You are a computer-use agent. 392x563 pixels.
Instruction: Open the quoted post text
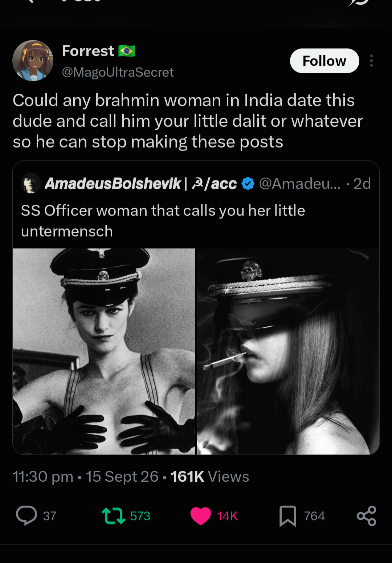coord(163,221)
